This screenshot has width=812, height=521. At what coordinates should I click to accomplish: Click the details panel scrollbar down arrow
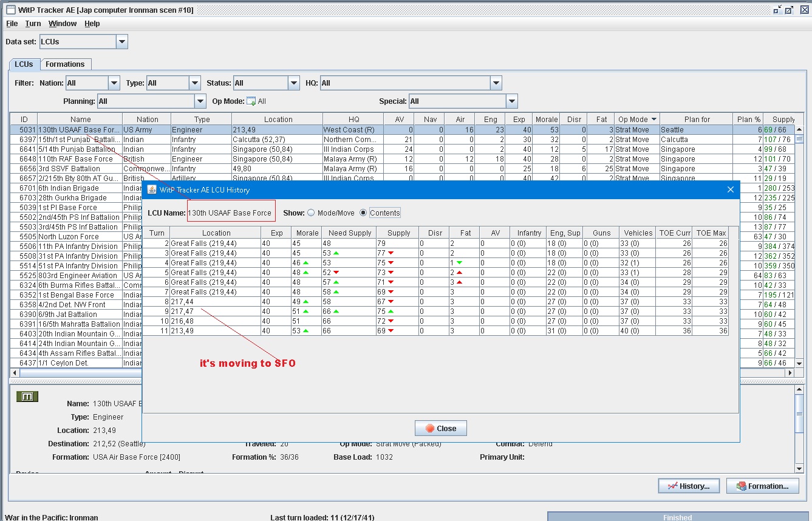click(799, 468)
